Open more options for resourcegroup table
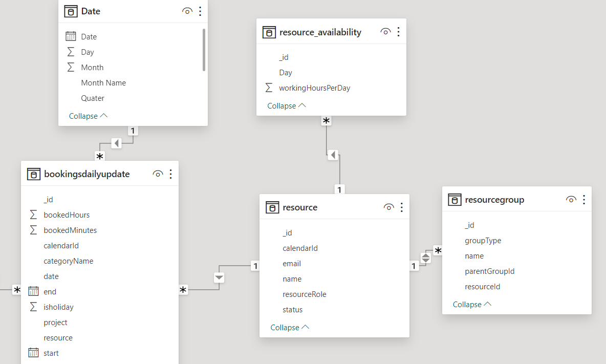Viewport: 606px width, 364px height. coord(584,199)
